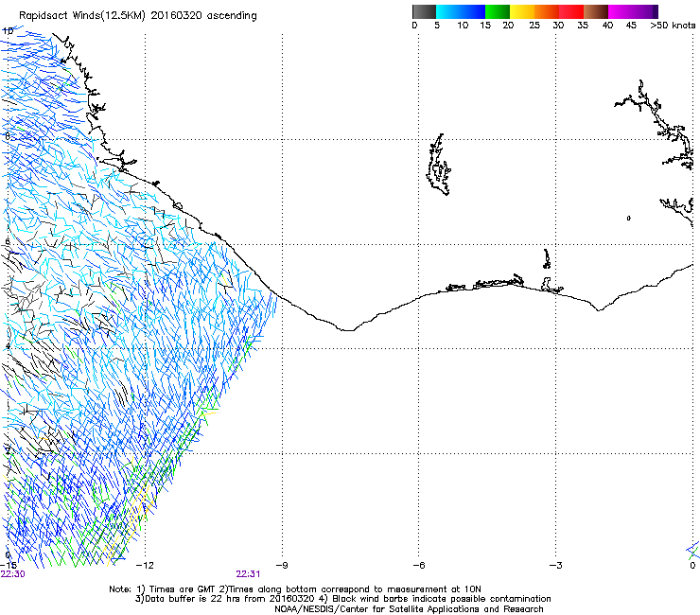
Task: Click the 'NOAA/NESDIS/Center for Satellite Applications and Research' credit
Action: (409, 609)
